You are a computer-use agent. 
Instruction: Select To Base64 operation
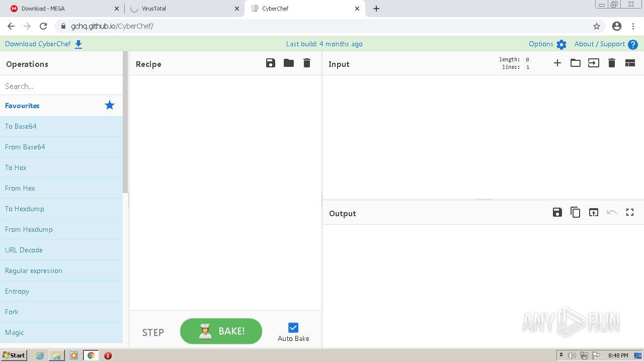[61, 126]
